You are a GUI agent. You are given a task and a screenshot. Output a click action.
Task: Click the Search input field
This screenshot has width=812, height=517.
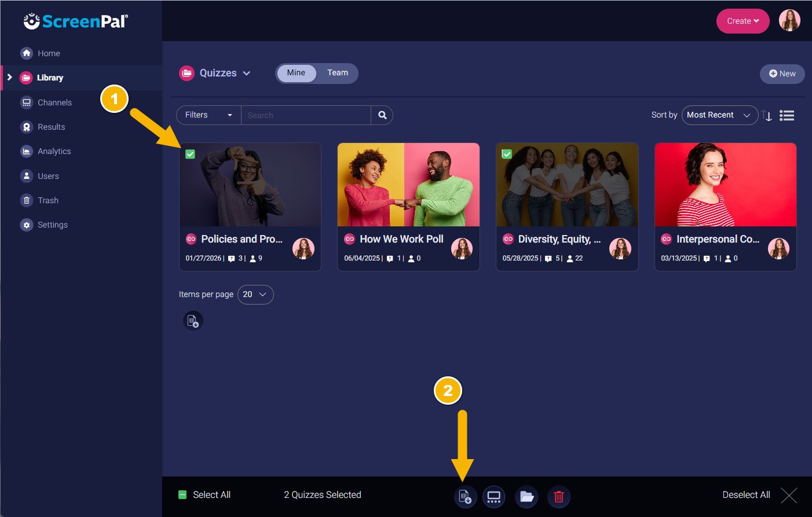coord(306,115)
